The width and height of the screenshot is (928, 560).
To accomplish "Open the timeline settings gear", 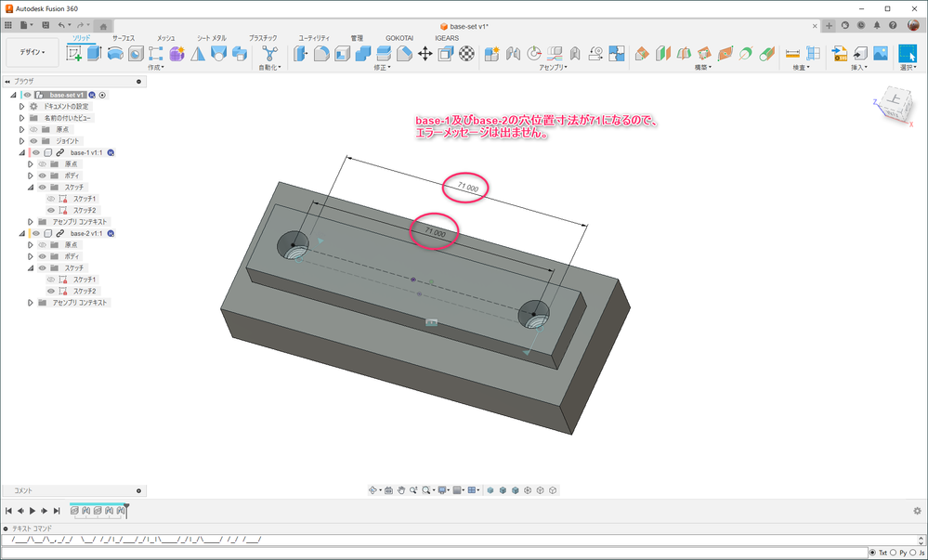I will (x=918, y=510).
